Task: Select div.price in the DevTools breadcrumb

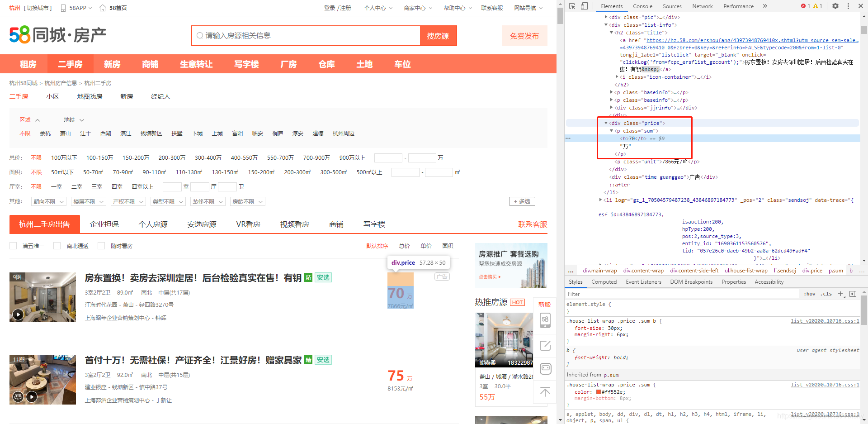Action: pyautogui.click(x=812, y=271)
